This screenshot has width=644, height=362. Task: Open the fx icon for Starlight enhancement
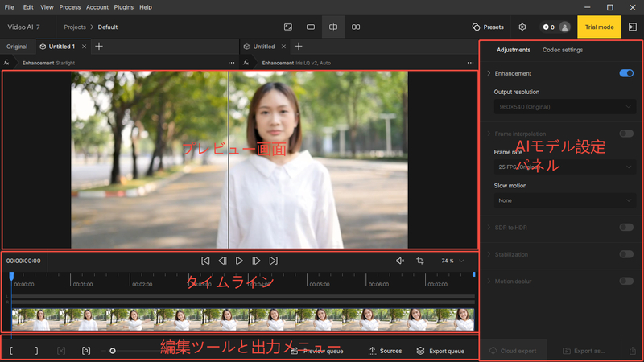(x=6, y=63)
